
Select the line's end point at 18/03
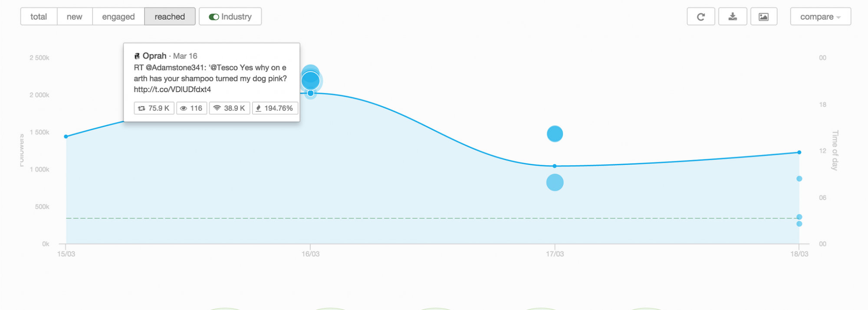[799, 153]
